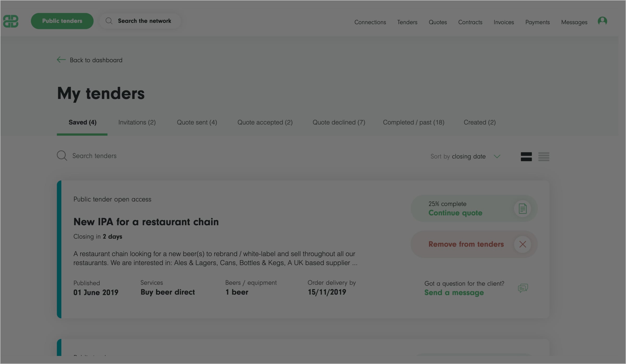Click the green logo icon in header

11,21
